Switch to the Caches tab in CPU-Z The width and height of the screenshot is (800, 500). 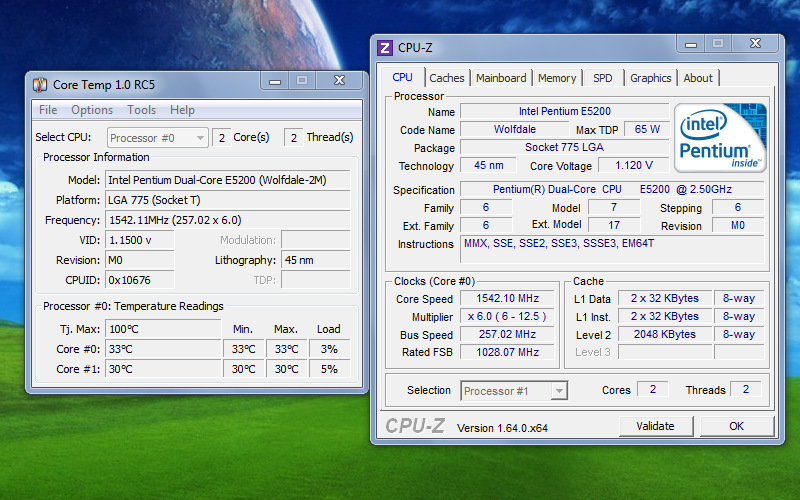pyautogui.click(x=447, y=78)
